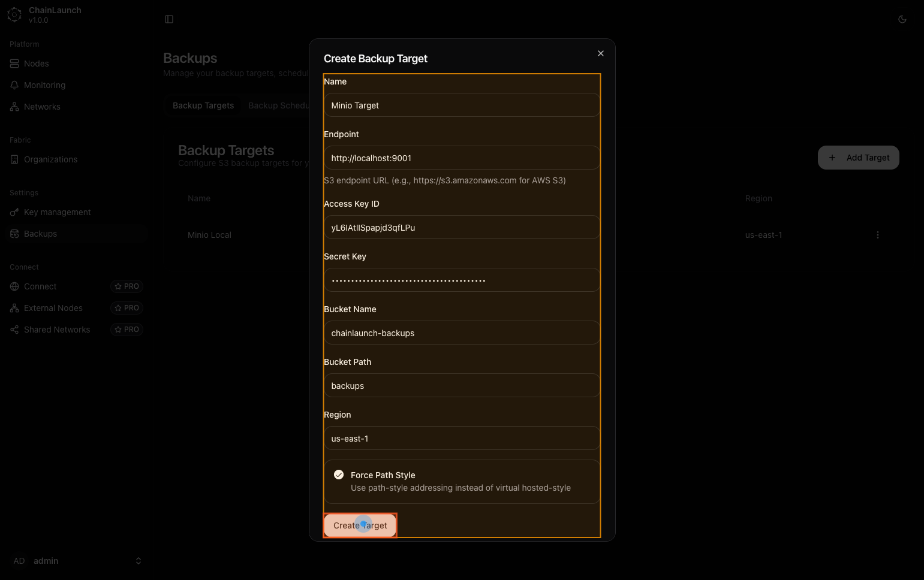Select the Bucket Name text field

tap(462, 333)
